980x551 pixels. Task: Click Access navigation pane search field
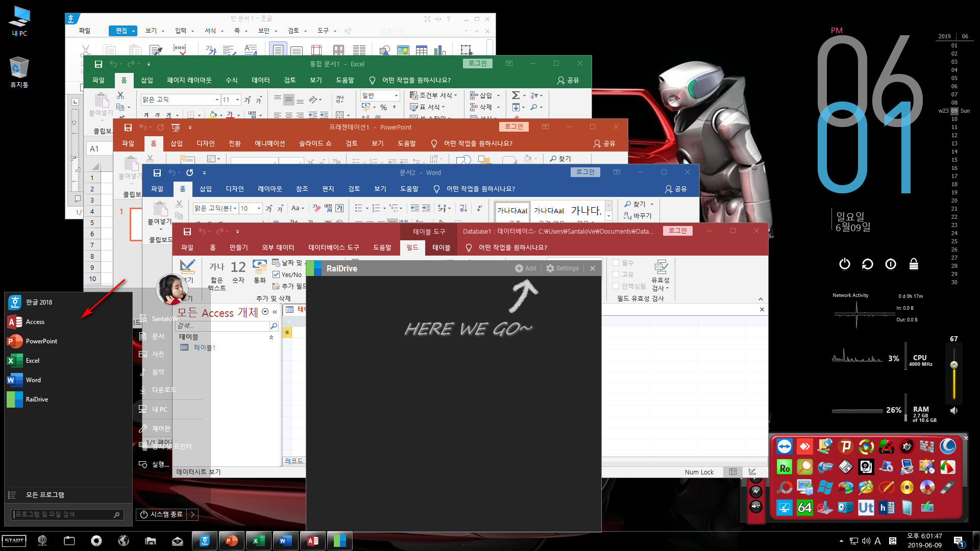click(x=223, y=325)
